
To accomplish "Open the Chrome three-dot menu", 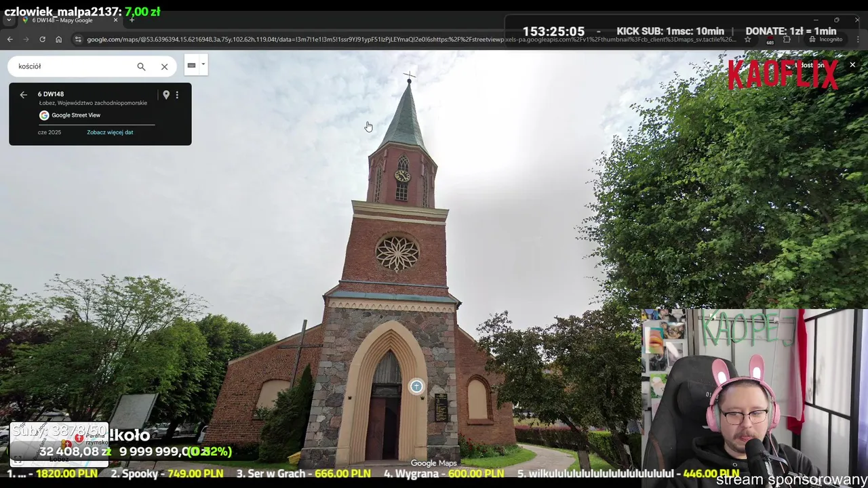I will pos(859,39).
